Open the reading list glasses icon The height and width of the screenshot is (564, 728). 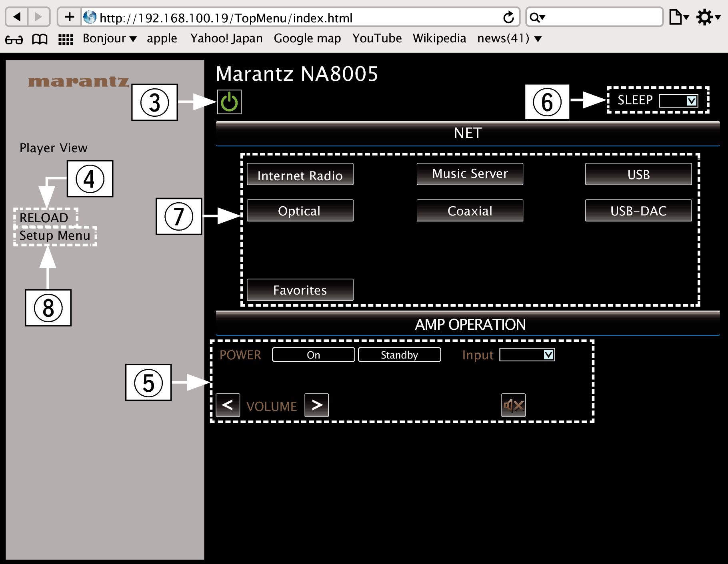pyautogui.click(x=14, y=39)
